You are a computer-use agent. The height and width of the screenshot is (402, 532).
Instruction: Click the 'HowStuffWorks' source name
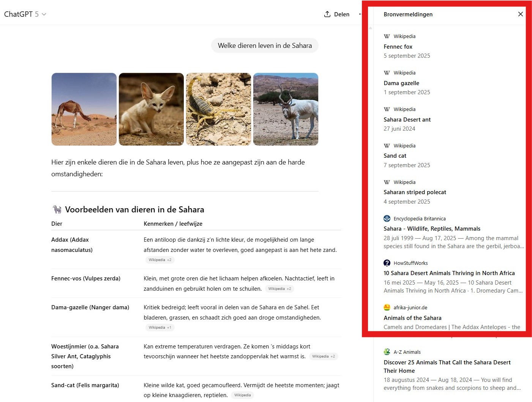click(x=410, y=263)
